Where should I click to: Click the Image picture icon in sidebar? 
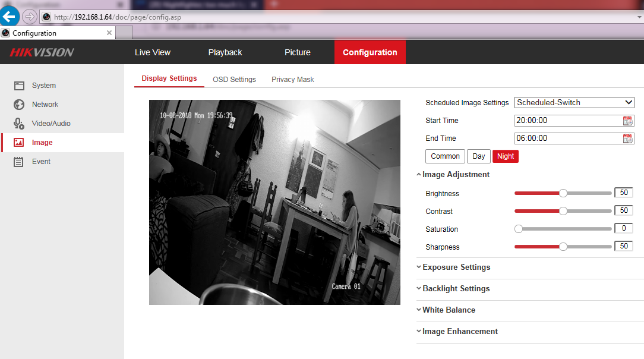pyautogui.click(x=19, y=143)
